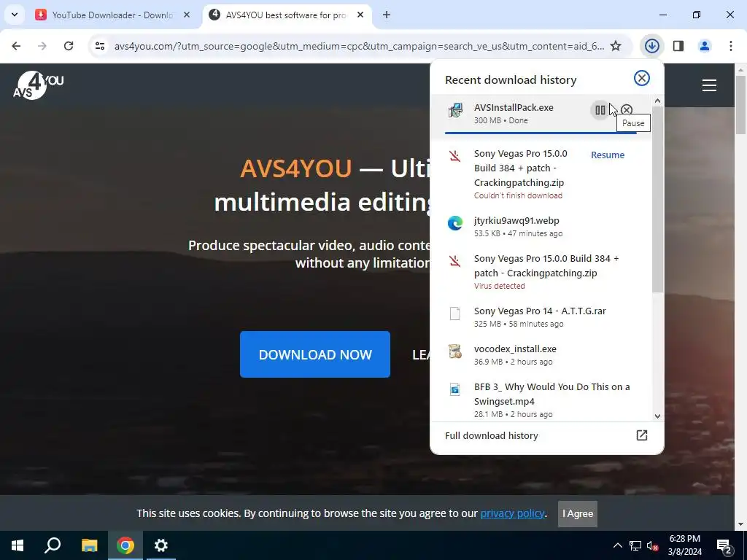The image size is (747, 560).
Task: Click the video icon of the BFB 3 mp4
Action: [455, 389]
